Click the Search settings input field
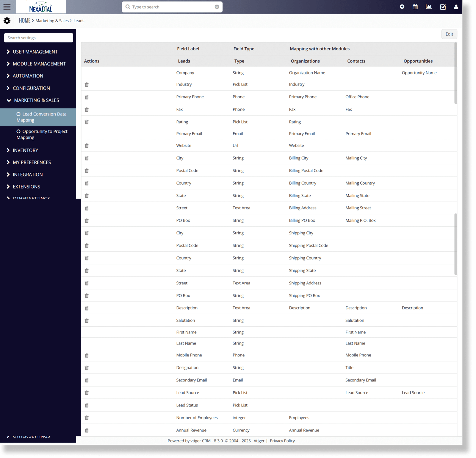The image size is (476, 458). [38, 38]
